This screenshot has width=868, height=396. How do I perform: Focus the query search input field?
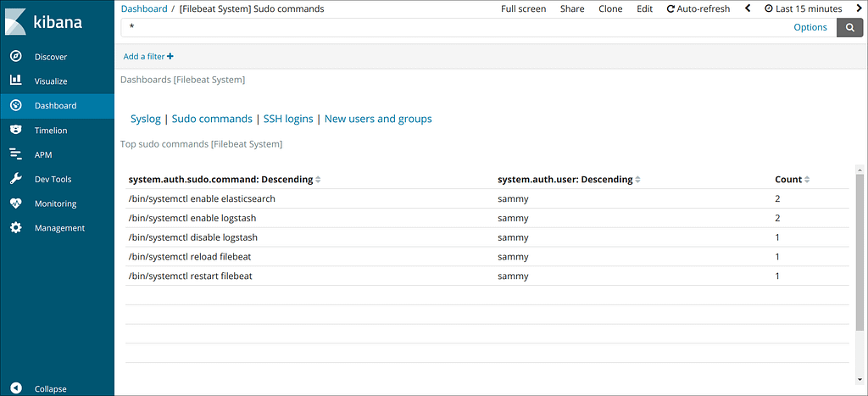(479, 28)
